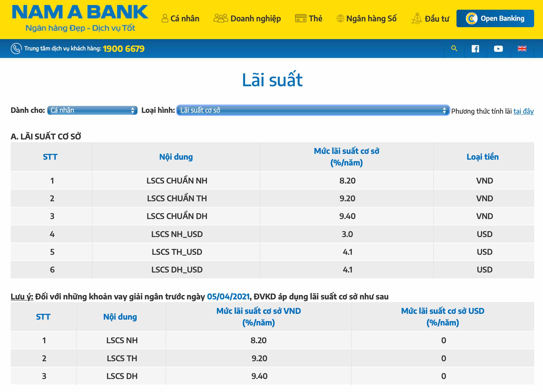Select the Lãi suất page heading
Screen dimensions: 543x392
click(x=272, y=80)
